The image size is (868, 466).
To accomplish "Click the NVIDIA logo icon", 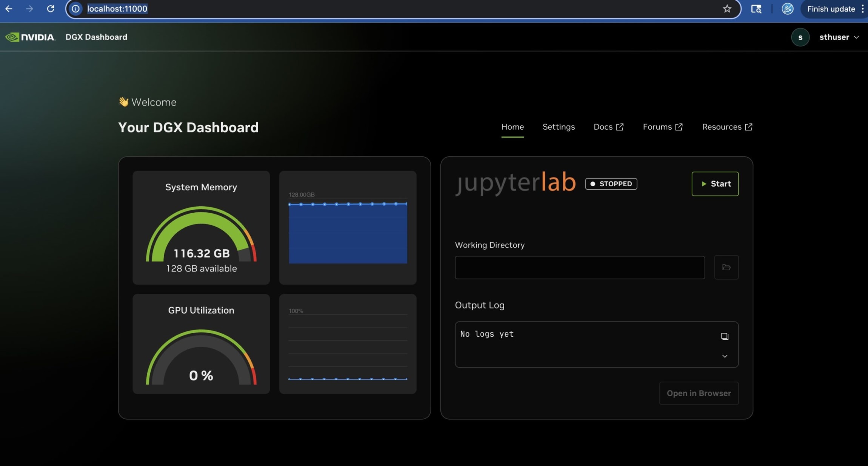I will click(x=12, y=37).
